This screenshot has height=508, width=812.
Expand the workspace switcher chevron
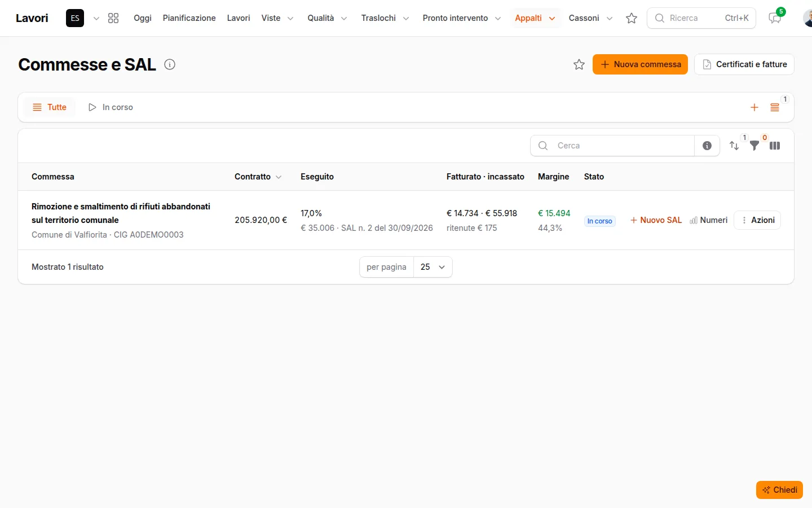pos(96,19)
